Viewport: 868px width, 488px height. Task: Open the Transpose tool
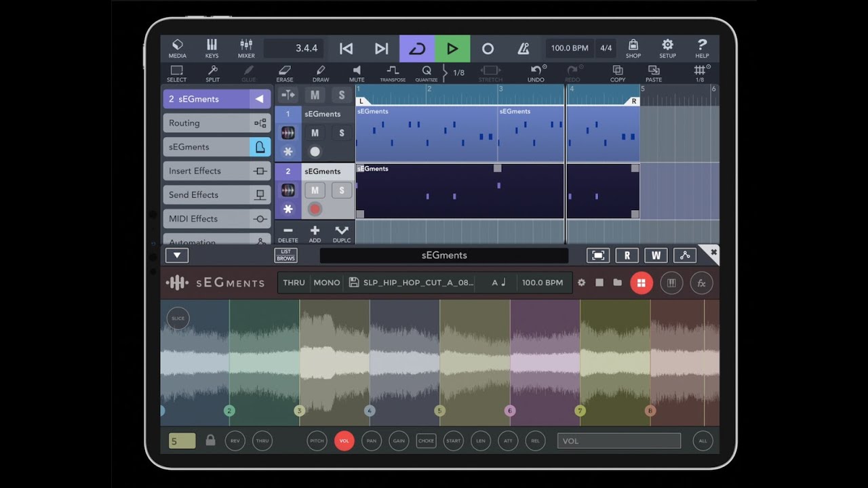[x=393, y=73]
